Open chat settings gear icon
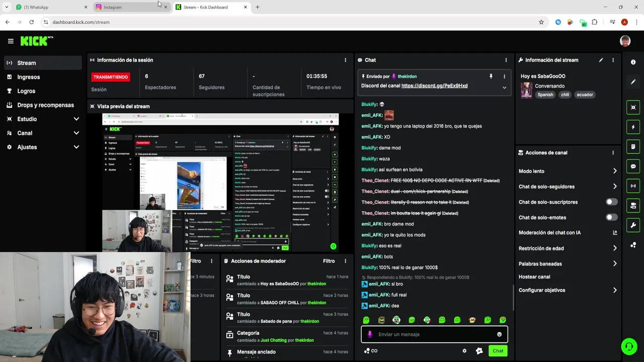The height and width of the screenshot is (362, 644). point(464,351)
